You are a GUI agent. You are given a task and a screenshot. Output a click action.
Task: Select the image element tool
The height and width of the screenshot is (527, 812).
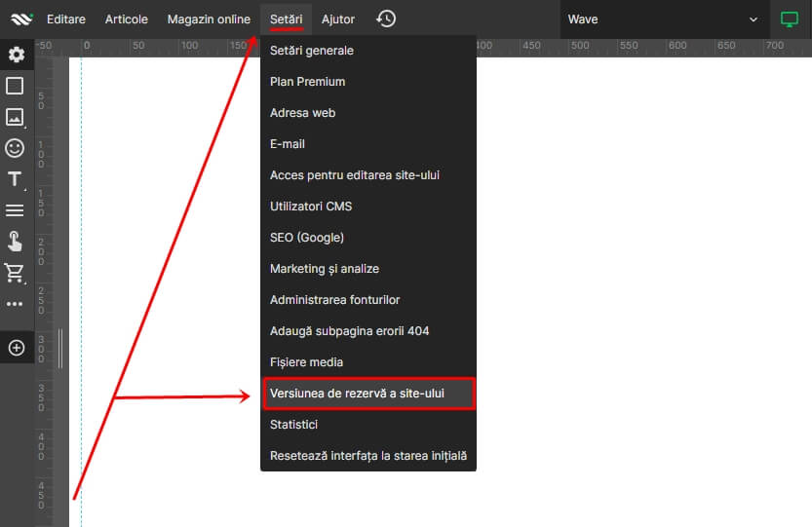[16, 117]
